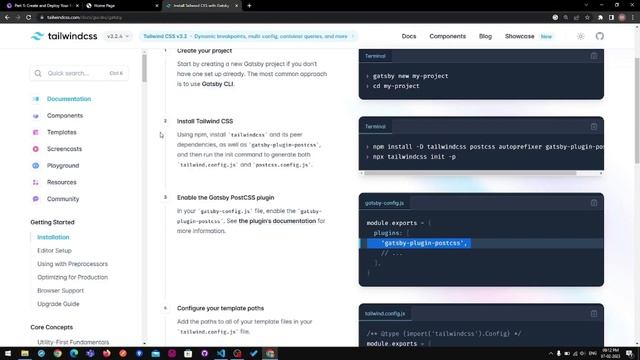This screenshot has width=640, height=360.
Task: Open File Explorer from the taskbar
Action: 25,353
